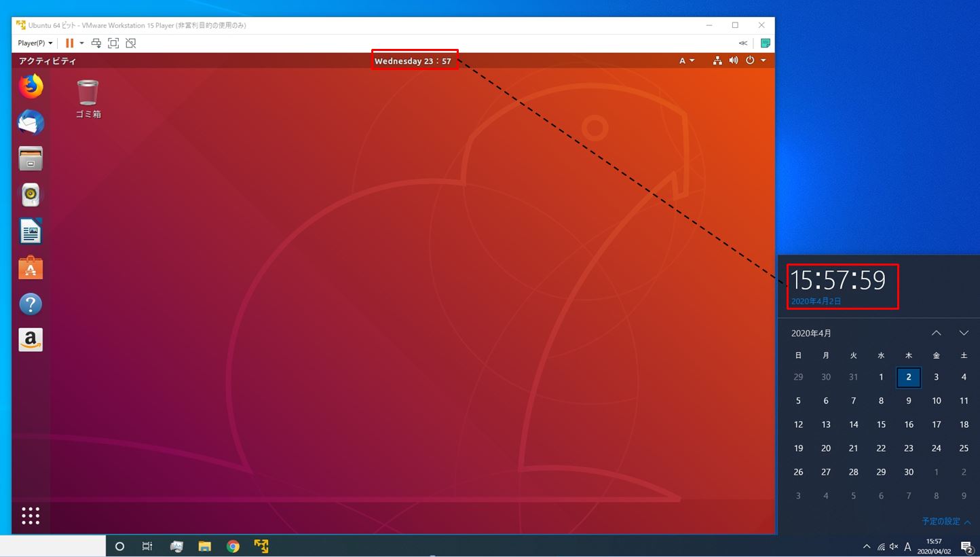Select March 31 in the calendar
The width and height of the screenshot is (980, 557).
coord(854,377)
